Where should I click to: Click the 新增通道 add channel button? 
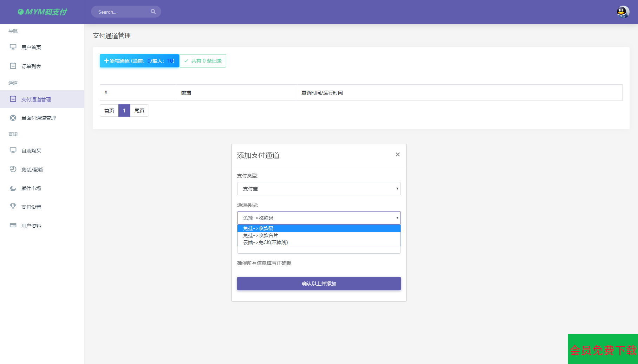point(139,61)
